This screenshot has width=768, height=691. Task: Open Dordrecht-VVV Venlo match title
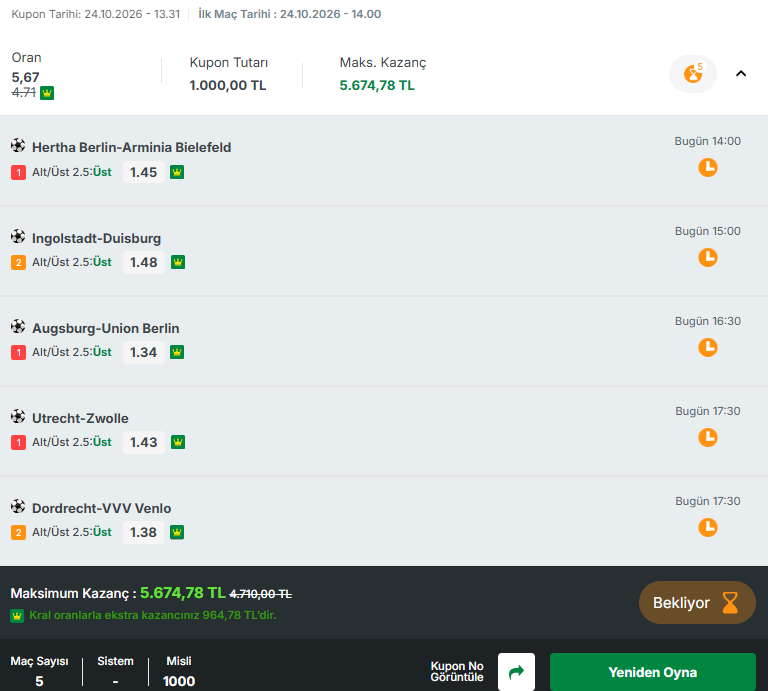point(101,508)
